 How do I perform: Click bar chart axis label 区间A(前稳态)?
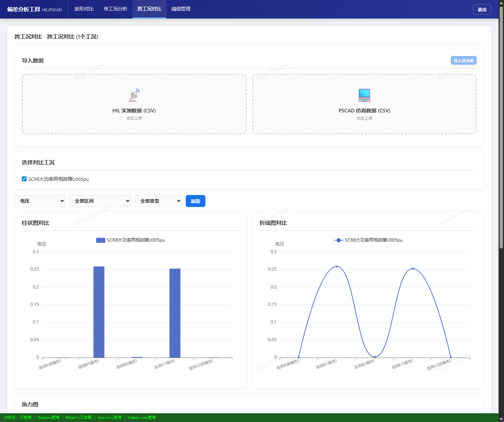(x=50, y=365)
